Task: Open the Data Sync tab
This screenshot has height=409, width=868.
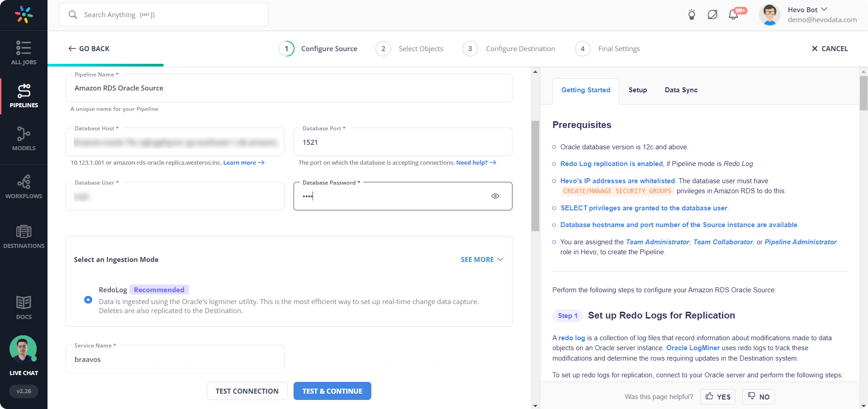Action: tap(681, 90)
